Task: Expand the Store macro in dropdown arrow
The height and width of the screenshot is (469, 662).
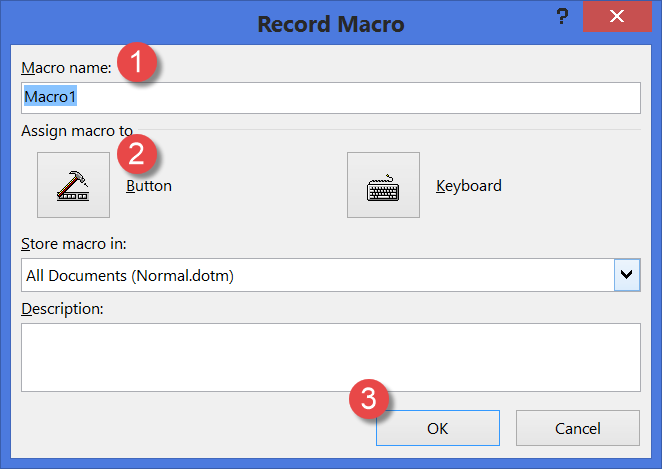Action: coord(627,274)
